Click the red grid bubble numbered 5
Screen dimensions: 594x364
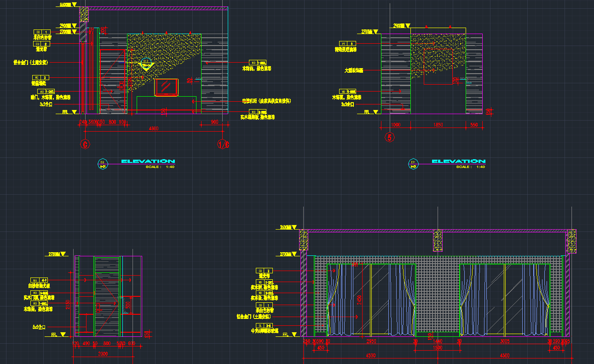(x=390, y=137)
